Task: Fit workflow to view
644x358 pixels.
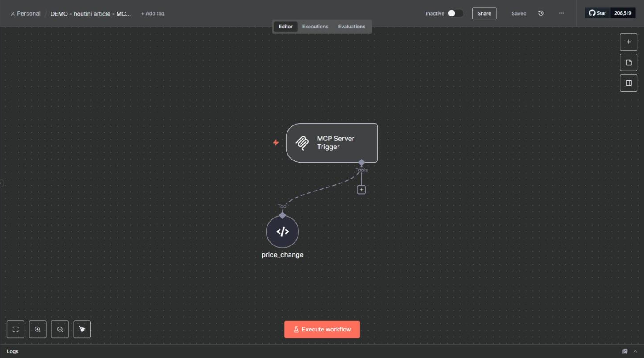Action: pyautogui.click(x=16, y=329)
